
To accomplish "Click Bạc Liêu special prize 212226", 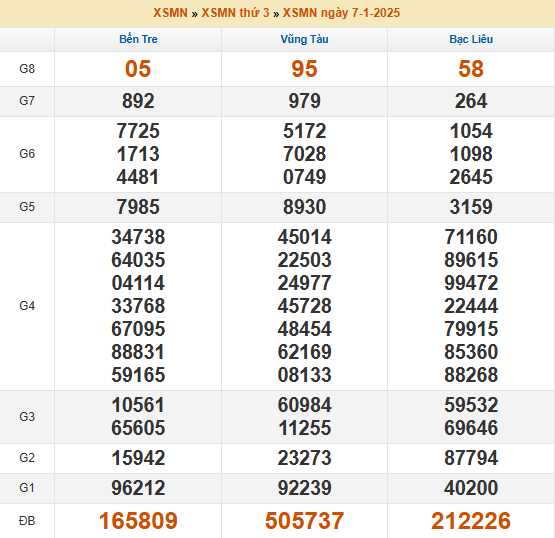I will pos(471,521).
